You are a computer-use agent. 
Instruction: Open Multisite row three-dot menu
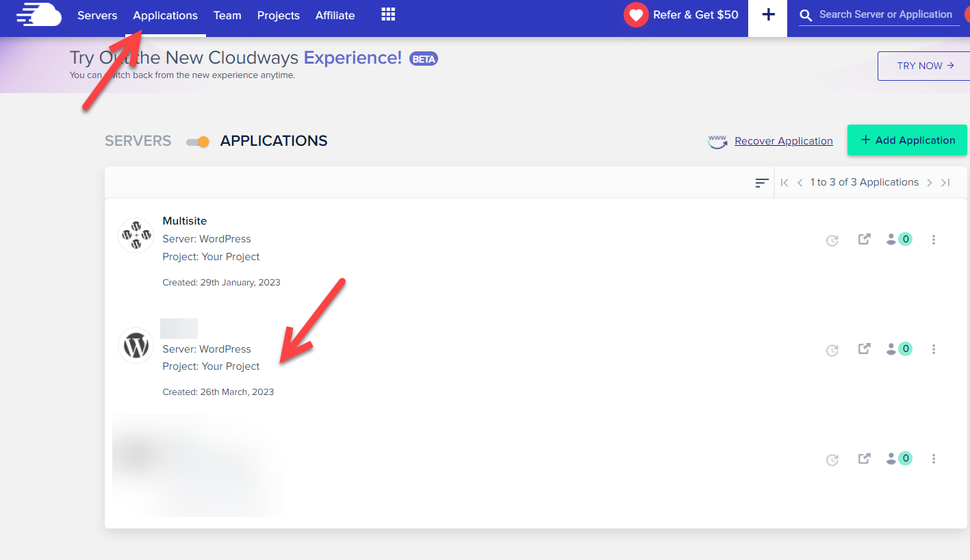point(934,240)
